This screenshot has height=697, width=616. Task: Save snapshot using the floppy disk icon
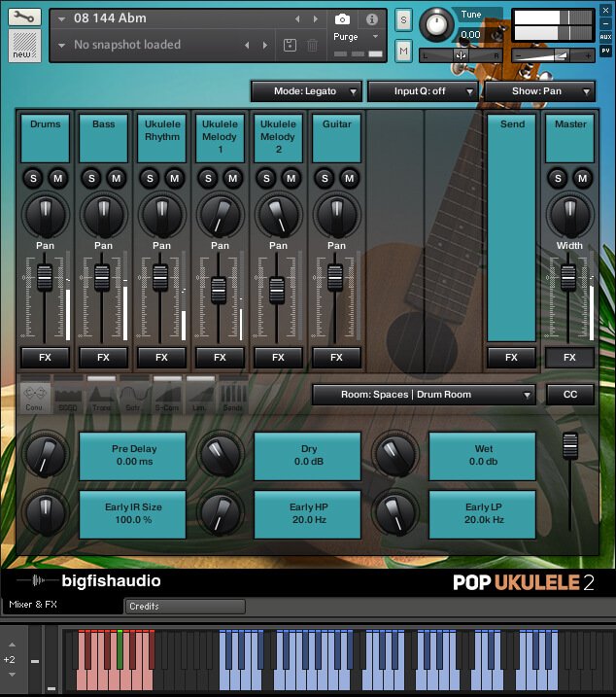(290, 45)
